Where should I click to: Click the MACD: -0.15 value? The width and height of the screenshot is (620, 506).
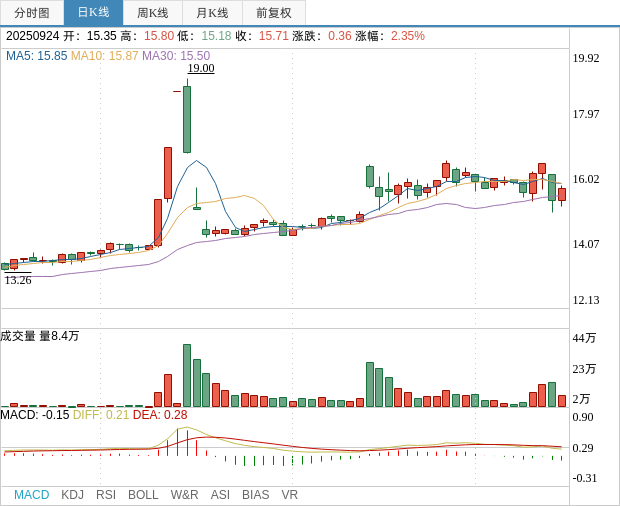pyautogui.click(x=35, y=415)
